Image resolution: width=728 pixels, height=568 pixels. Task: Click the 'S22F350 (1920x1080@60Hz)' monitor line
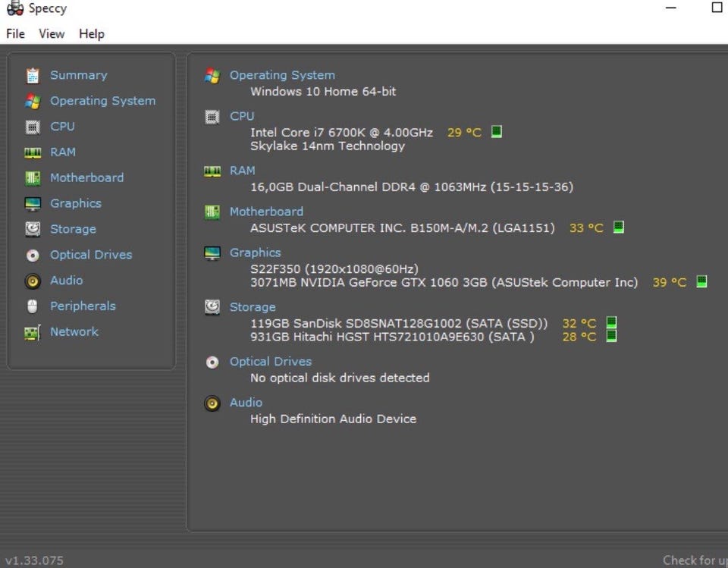click(334, 269)
